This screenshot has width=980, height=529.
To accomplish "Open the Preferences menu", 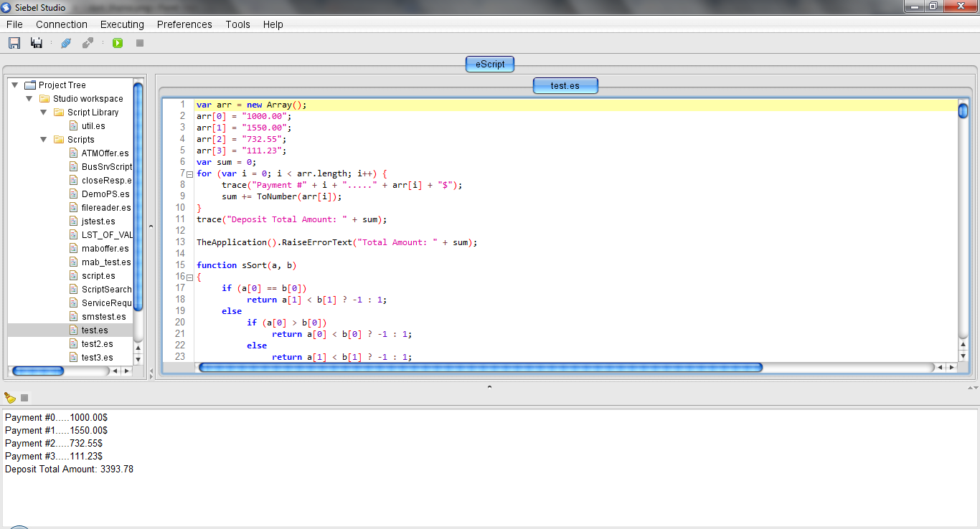I will 184,24.
